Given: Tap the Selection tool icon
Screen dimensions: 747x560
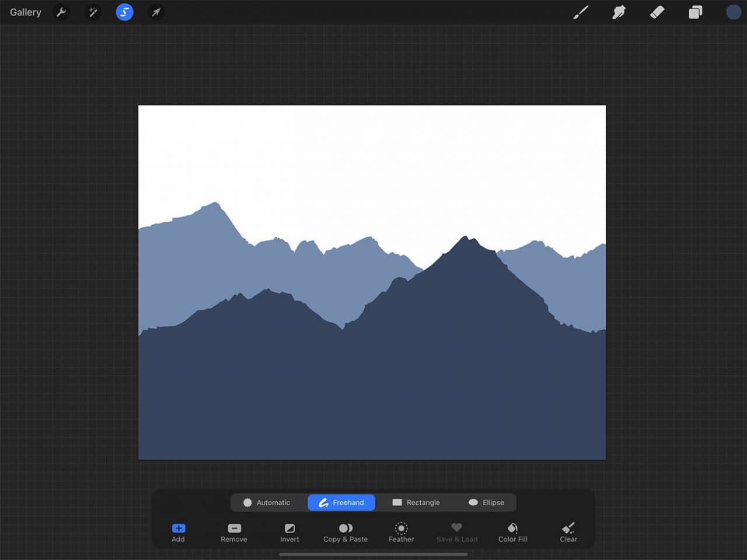Looking at the screenshot, I should (x=124, y=12).
